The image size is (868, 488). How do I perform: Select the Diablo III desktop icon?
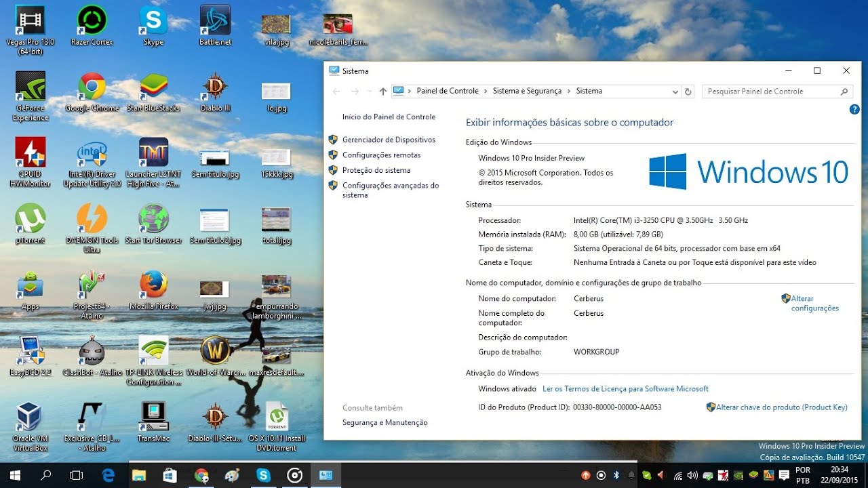(x=215, y=92)
